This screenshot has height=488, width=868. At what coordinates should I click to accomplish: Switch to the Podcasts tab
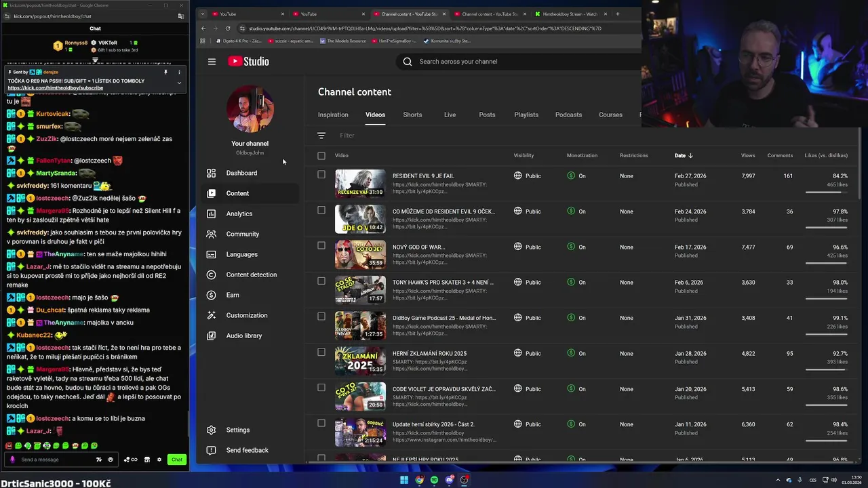tap(568, 115)
